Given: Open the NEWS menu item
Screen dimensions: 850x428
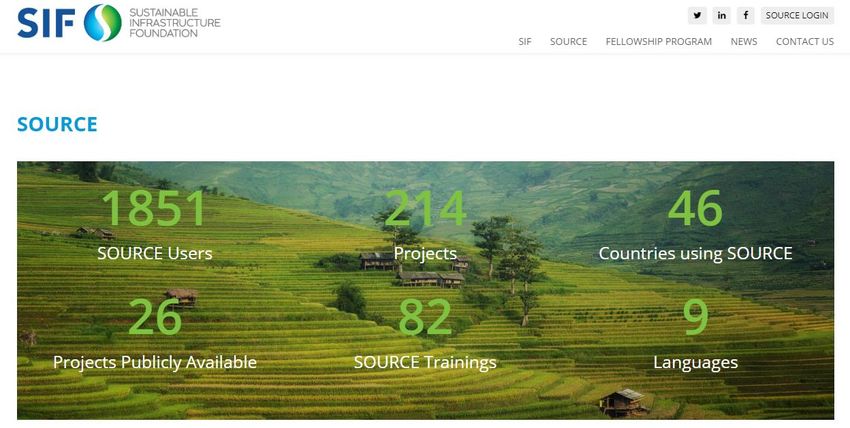Looking at the screenshot, I should click(744, 42).
